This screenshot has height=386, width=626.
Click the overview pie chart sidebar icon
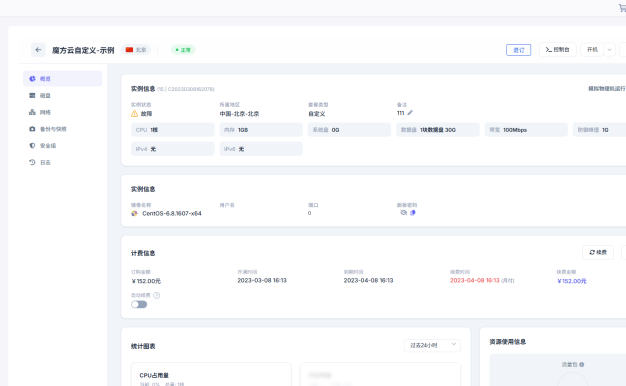(x=32, y=79)
